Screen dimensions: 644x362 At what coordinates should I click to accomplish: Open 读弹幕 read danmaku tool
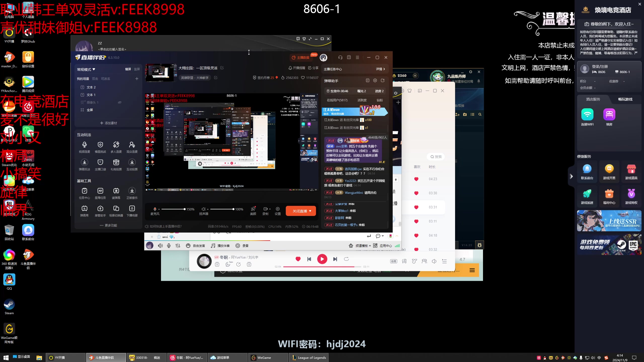tap(116, 193)
